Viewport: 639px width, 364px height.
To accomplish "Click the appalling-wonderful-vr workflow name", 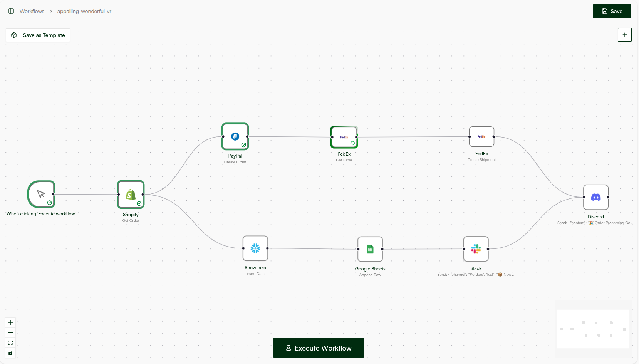I will (84, 11).
